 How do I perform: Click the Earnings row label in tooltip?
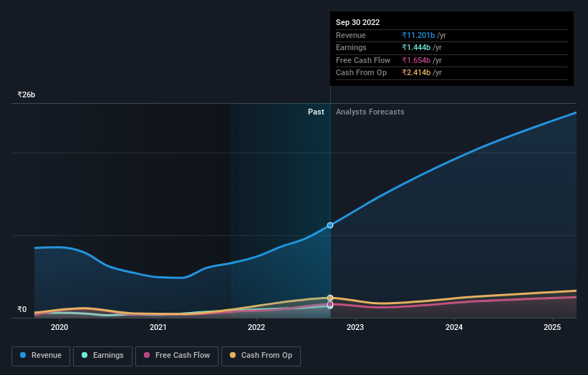pyautogui.click(x=351, y=47)
